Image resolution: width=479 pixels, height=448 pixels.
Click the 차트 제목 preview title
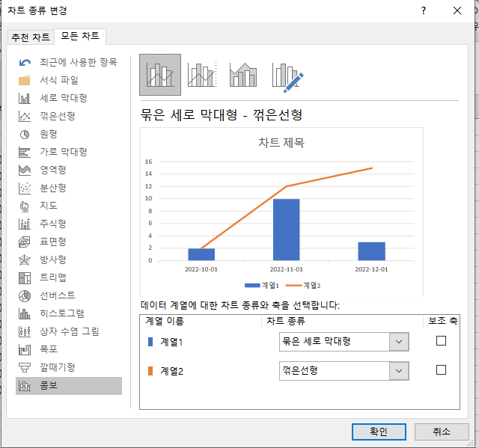click(281, 143)
